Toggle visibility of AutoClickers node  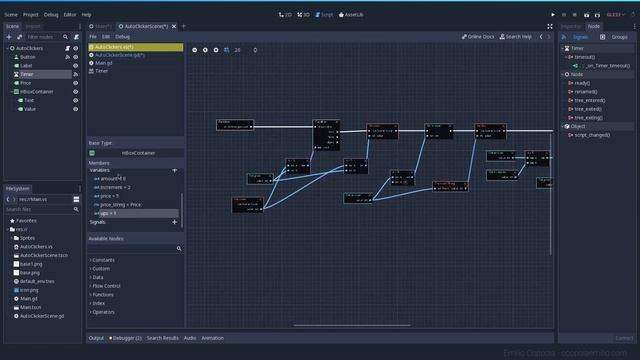[x=76, y=48]
